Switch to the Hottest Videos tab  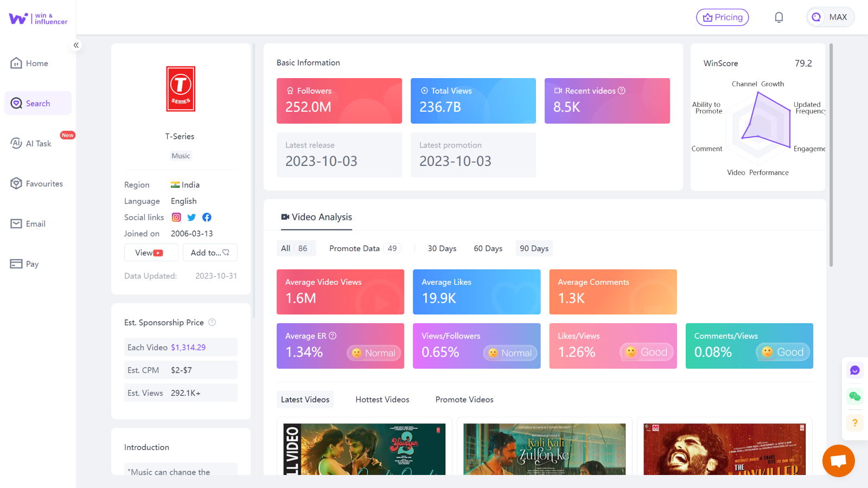click(x=382, y=399)
